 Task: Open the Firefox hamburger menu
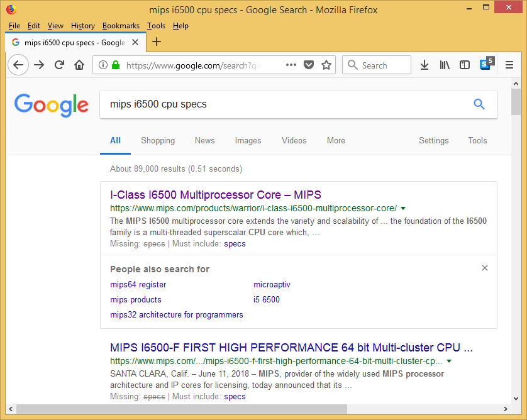pos(509,65)
